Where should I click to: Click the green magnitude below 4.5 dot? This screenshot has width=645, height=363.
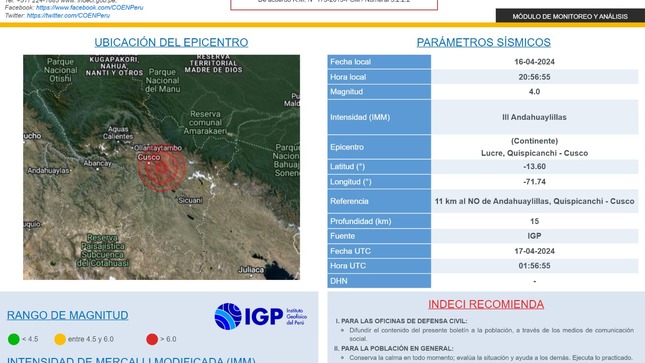(14, 339)
